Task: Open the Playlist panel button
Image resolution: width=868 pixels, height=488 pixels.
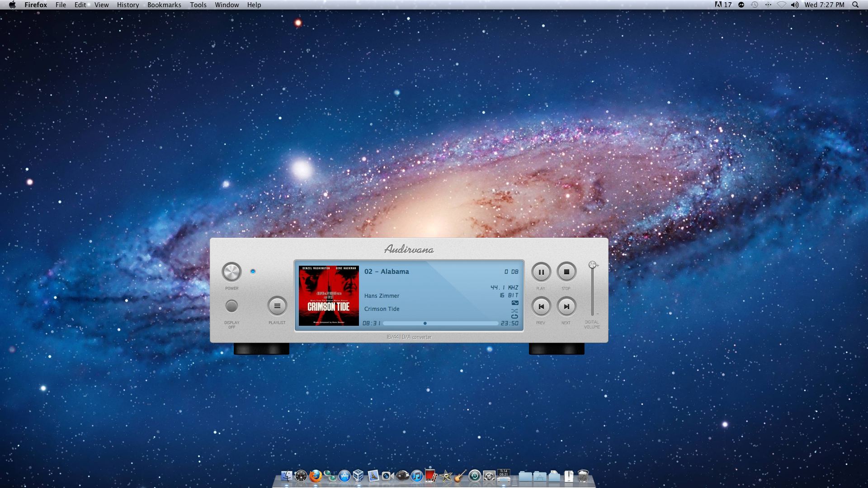Action: 277,306
